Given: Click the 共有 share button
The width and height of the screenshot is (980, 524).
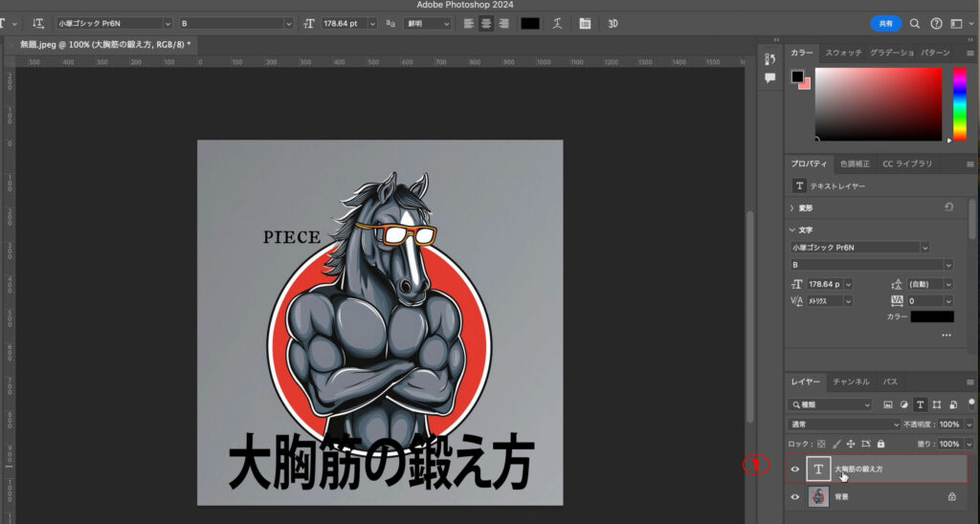Looking at the screenshot, I should [885, 24].
